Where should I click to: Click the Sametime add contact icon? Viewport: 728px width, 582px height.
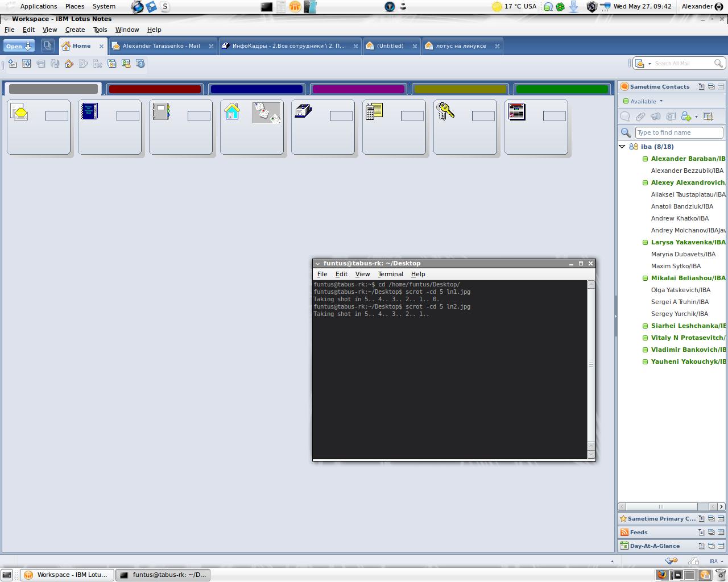pyautogui.click(x=686, y=117)
